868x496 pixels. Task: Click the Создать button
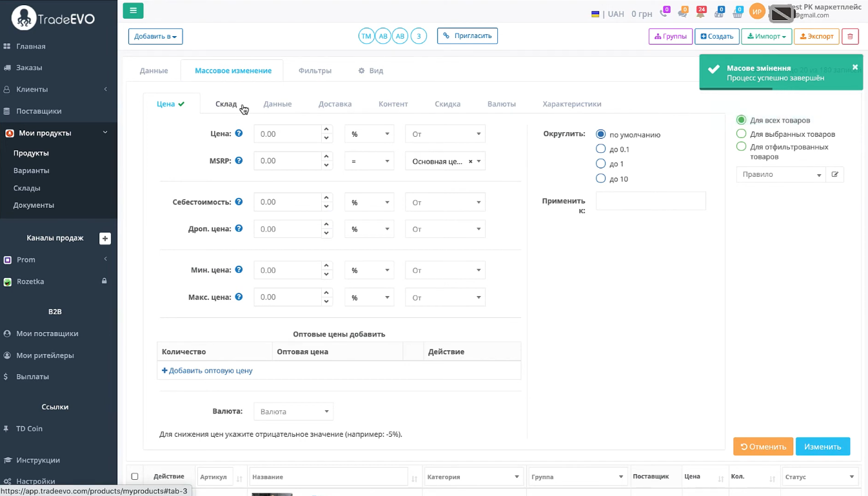pyautogui.click(x=717, y=37)
